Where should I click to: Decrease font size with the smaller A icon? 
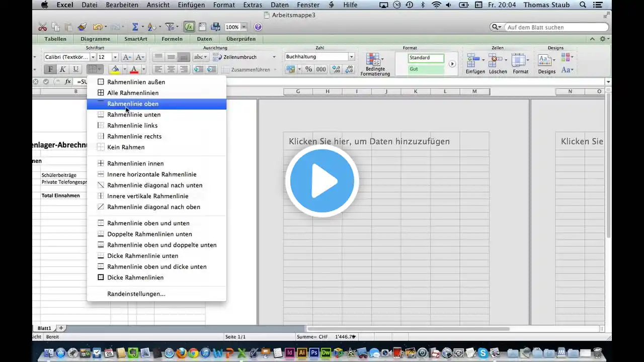pyautogui.click(x=140, y=57)
